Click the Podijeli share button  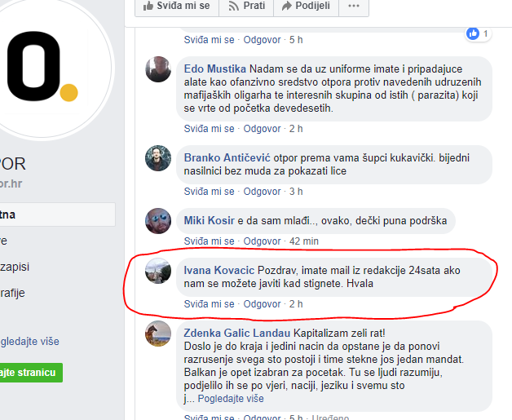point(306,6)
